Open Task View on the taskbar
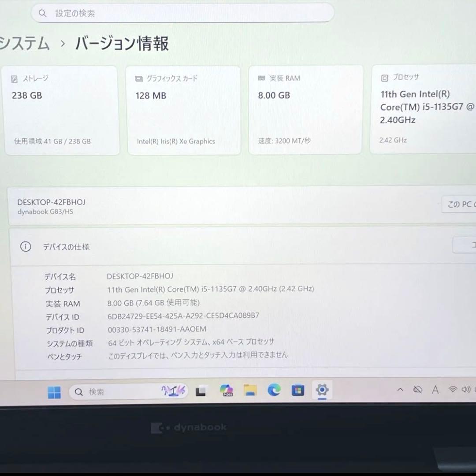The image size is (476, 476). (201, 390)
